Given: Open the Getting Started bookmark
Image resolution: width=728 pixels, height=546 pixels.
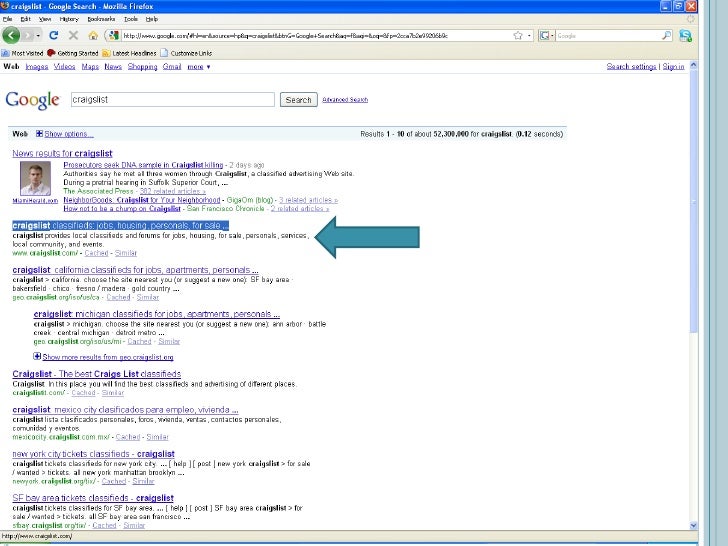Looking at the screenshot, I should click(73, 53).
